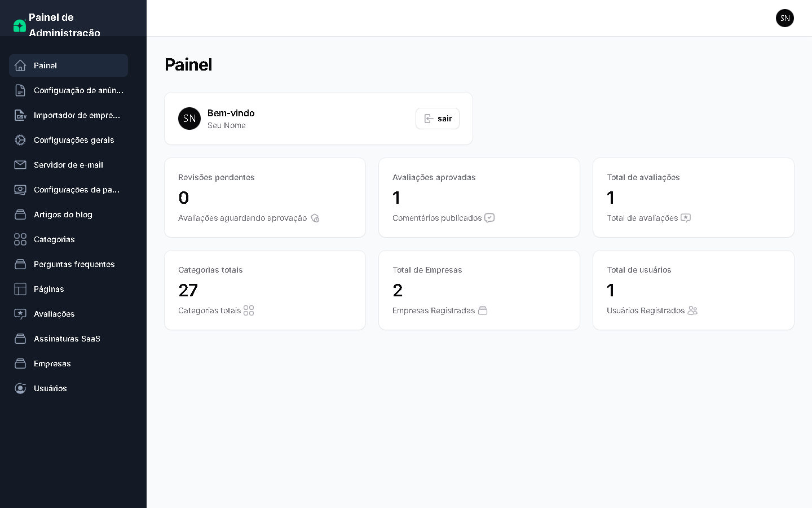The height and width of the screenshot is (508, 812).
Task: Click the Total de usuários card
Action: point(694,290)
